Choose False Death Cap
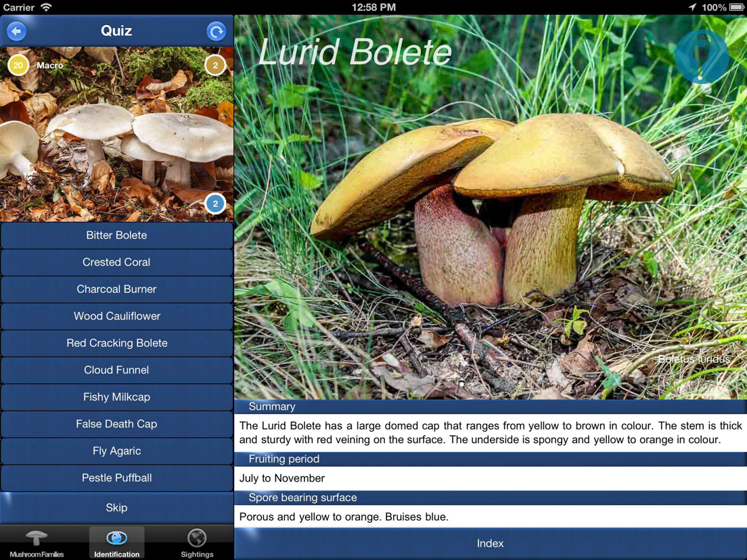This screenshot has width=747, height=560. 116,424
